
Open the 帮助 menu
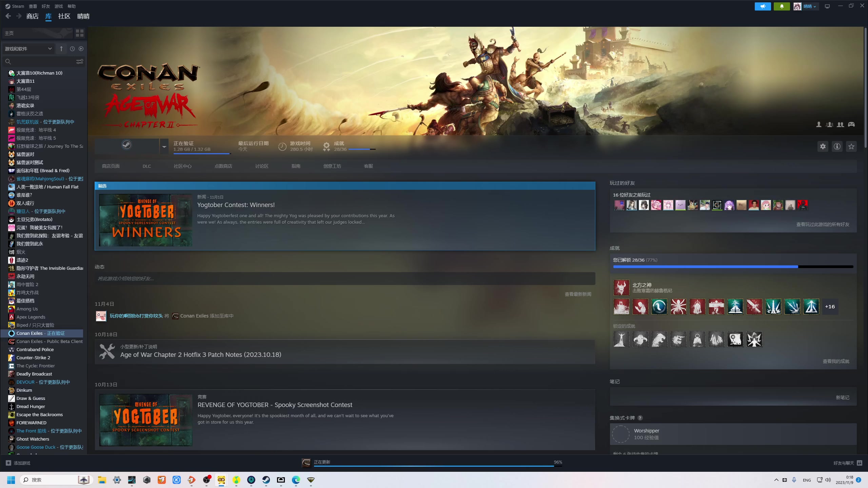coord(72,6)
